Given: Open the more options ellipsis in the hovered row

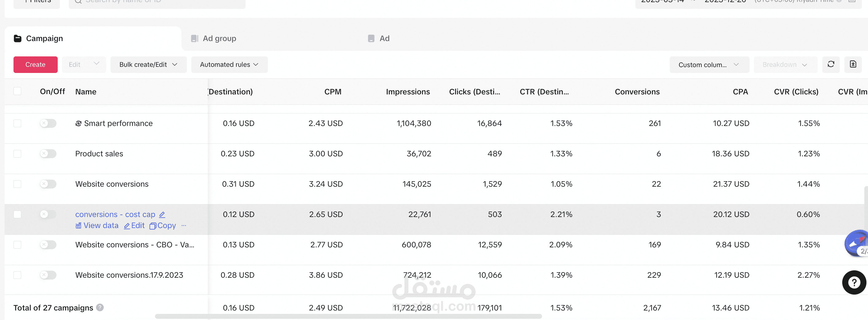Looking at the screenshot, I should [184, 226].
